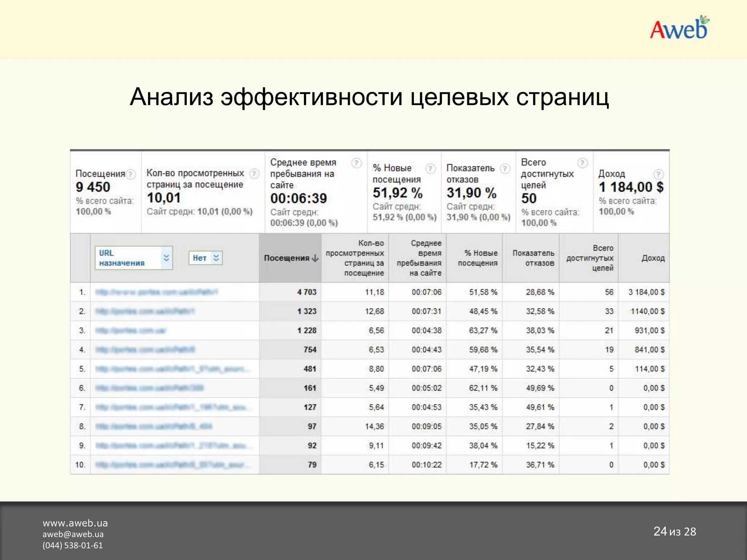
Task: Click help icon for Среднее время пребывания
Action: 356,163
